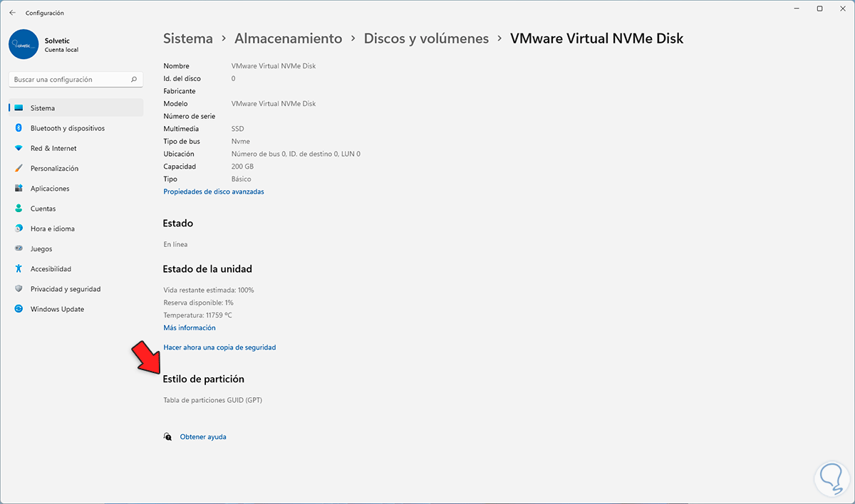Screen dimensions: 855x504
Task: Focus the Buscar una configuración field
Action: click(76, 80)
